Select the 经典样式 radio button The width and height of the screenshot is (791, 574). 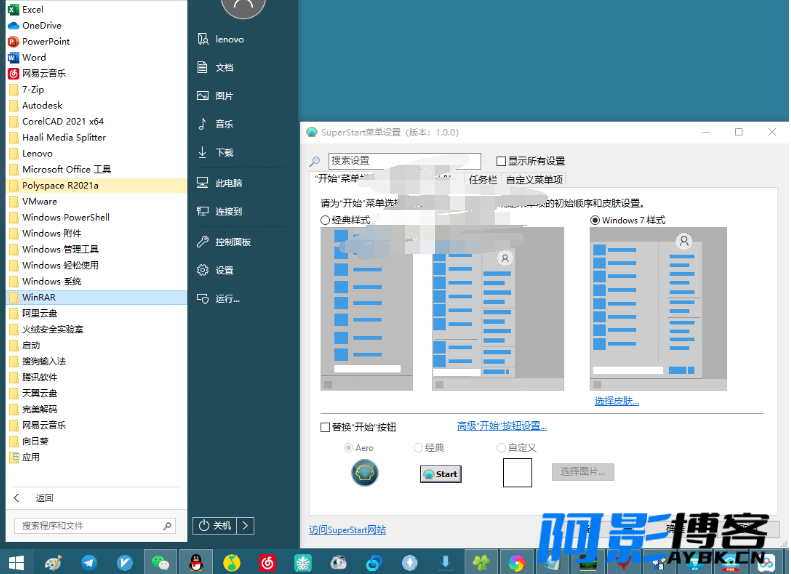click(x=325, y=220)
